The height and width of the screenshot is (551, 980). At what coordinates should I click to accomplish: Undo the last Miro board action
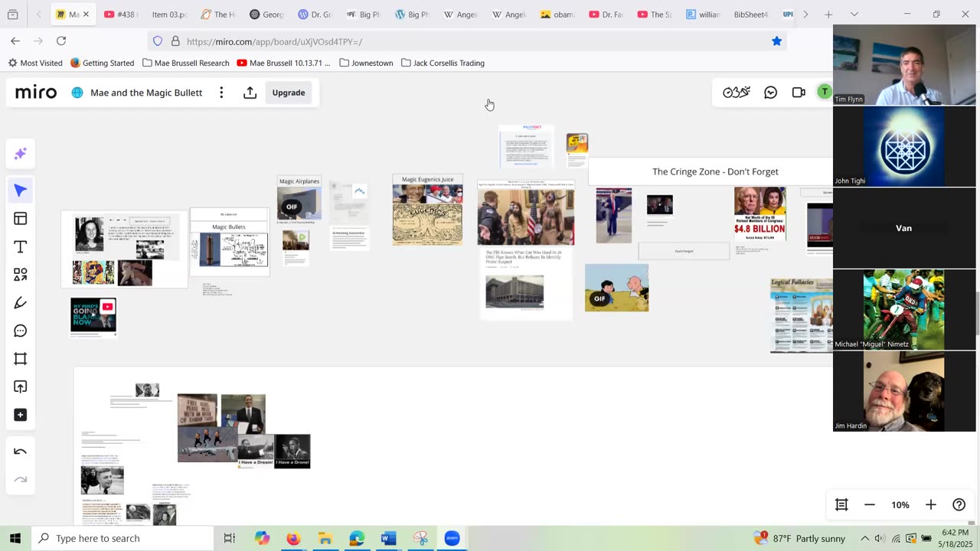pyautogui.click(x=21, y=452)
